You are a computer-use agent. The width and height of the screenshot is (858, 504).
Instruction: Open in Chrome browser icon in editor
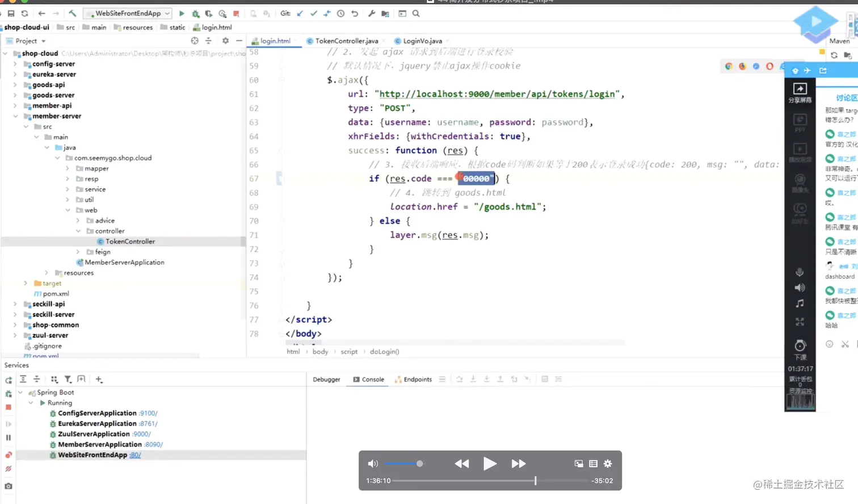tap(729, 66)
